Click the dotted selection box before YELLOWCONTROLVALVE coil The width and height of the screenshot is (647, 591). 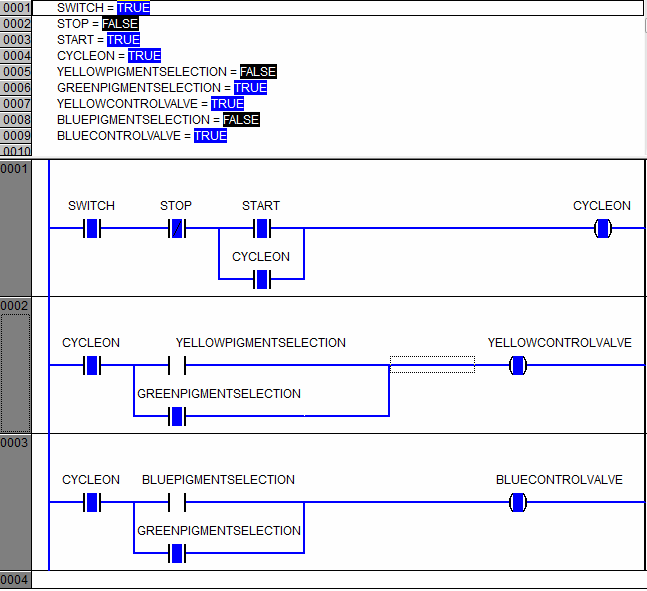tap(432, 364)
